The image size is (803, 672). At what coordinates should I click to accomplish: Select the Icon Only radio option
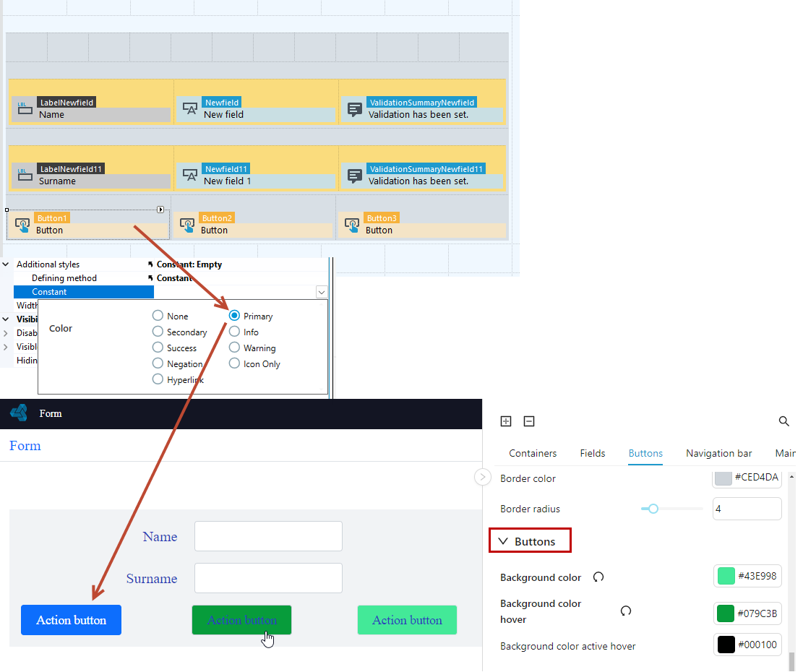(x=234, y=363)
